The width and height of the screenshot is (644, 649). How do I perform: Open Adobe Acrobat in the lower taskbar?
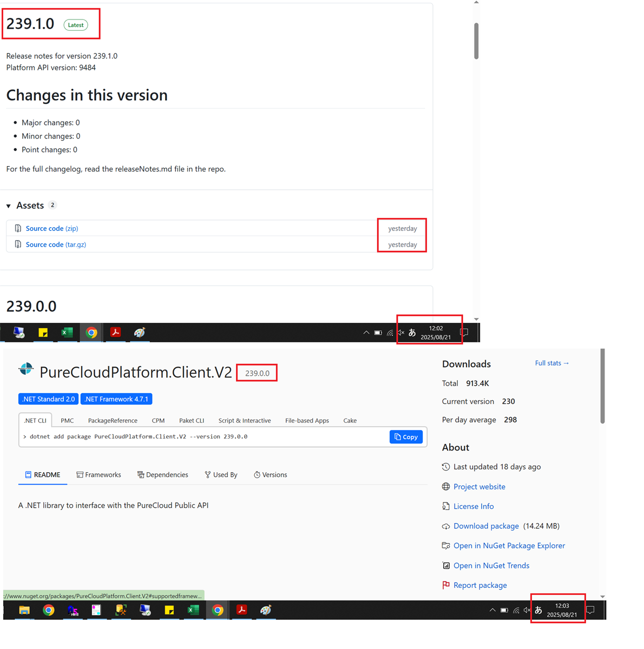pos(242,610)
